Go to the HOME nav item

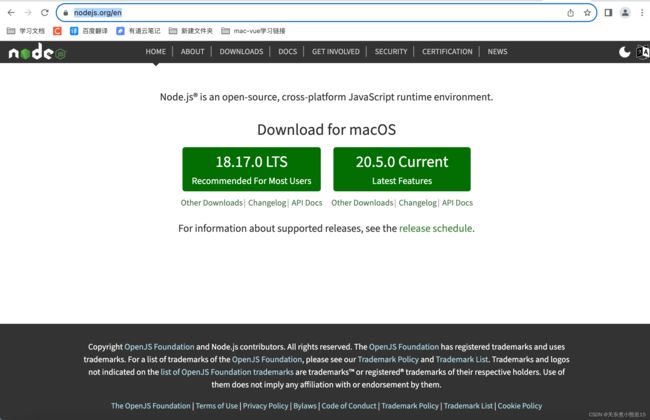[x=155, y=52]
